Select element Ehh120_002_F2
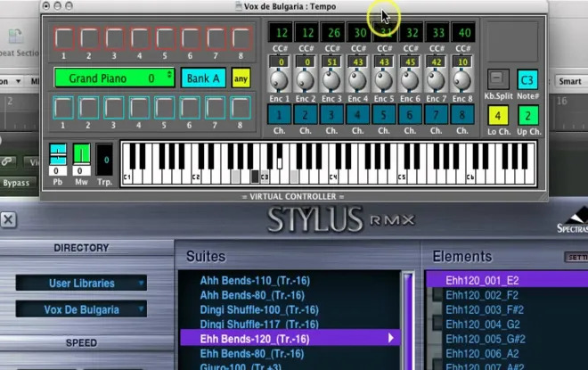588x370 pixels. (x=482, y=295)
